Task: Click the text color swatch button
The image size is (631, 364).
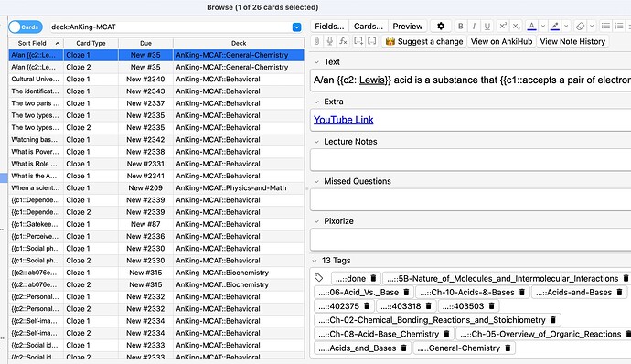Action: click(531, 27)
